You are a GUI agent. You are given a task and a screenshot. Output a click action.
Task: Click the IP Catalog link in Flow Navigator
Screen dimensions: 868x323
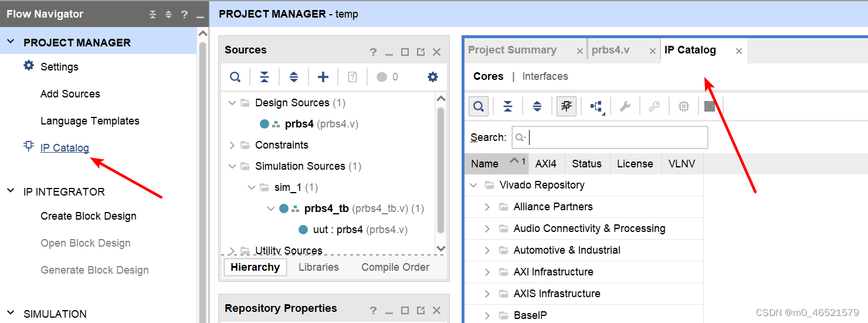click(65, 148)
